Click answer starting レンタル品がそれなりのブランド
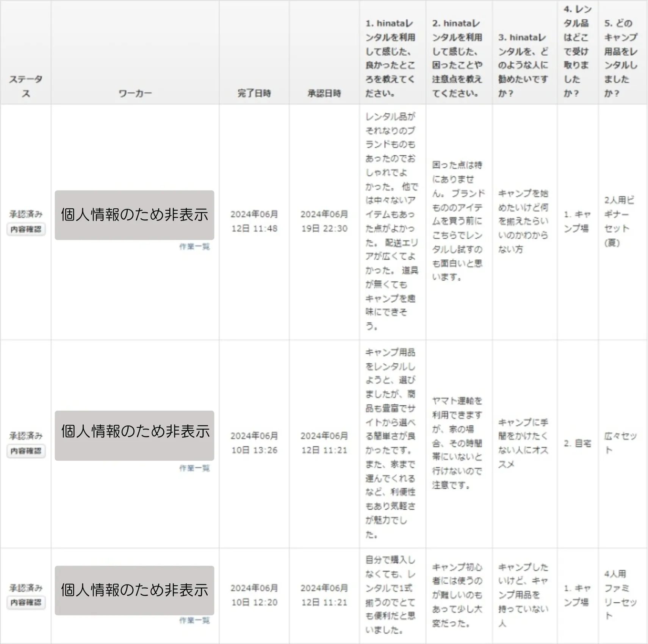Screen dimensions: 648x644 pyautogui.click(x=391, y=221)
